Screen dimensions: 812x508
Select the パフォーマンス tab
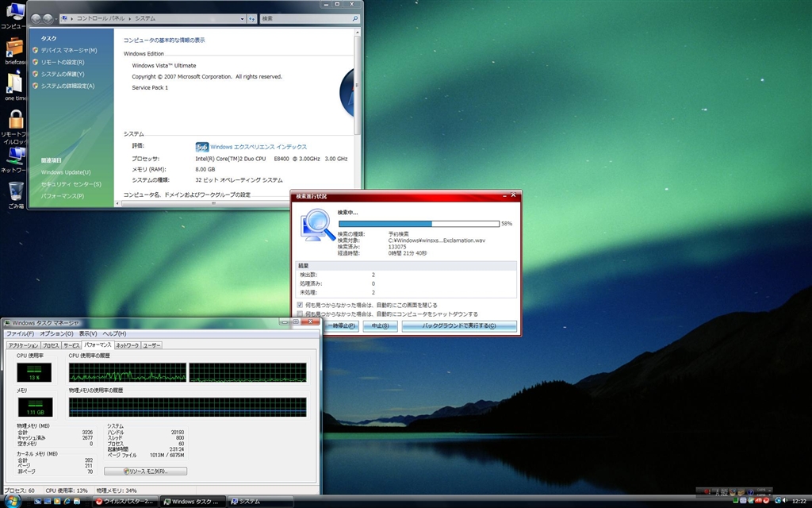click(98, 344)
